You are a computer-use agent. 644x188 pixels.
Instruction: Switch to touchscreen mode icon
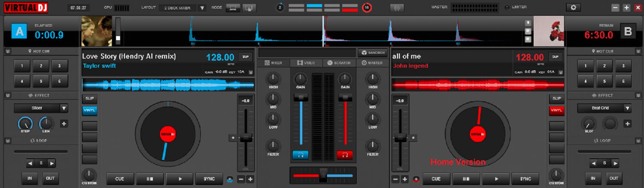(x=249, y=8)
